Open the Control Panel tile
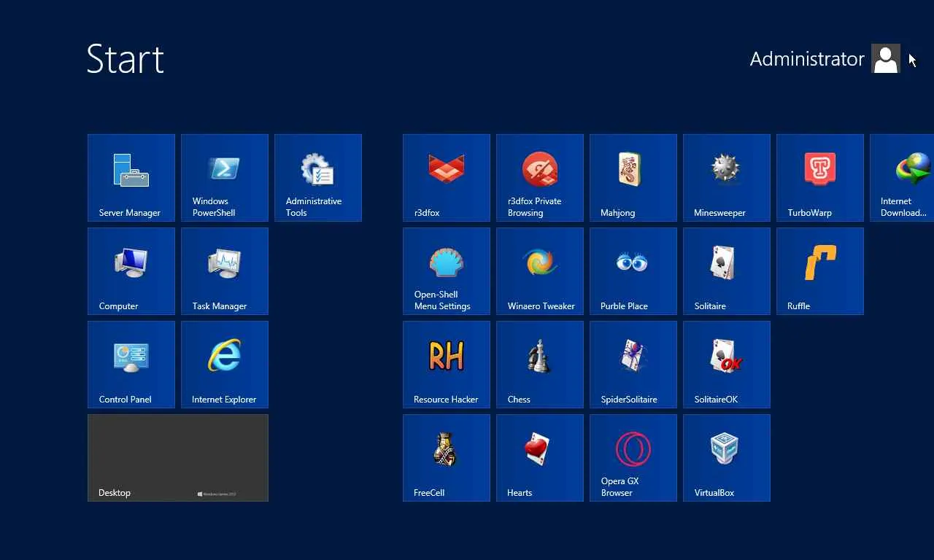 pyautogui.click(x=131, y=365)
